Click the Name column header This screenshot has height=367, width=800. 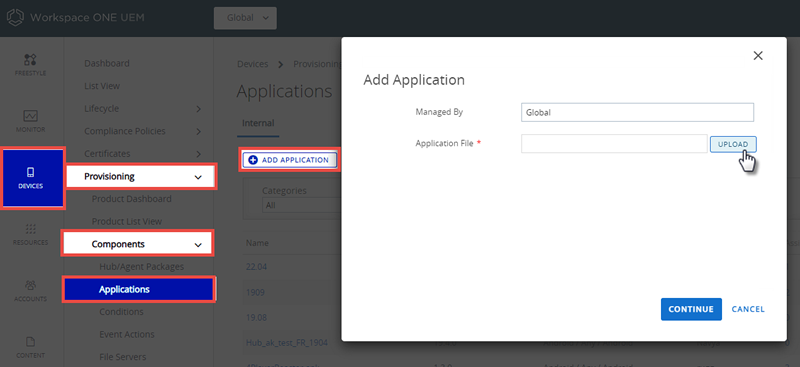click(x=257, y=243)
